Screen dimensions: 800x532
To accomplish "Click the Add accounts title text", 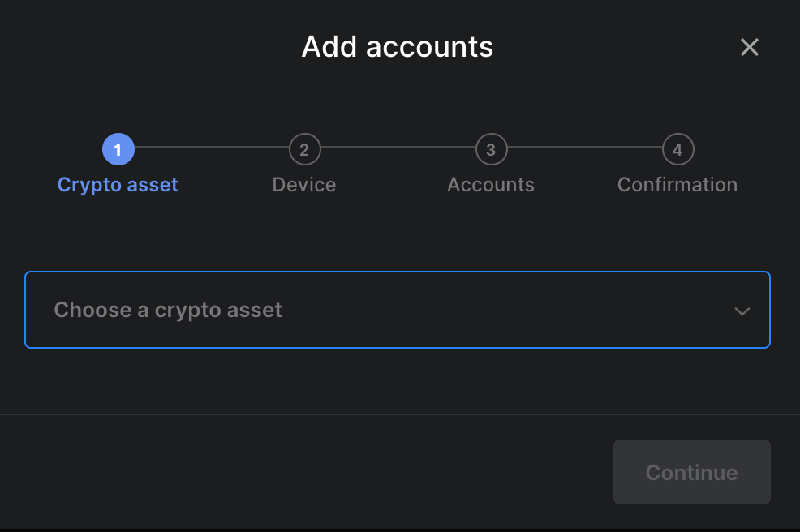I will coord(398,47).
